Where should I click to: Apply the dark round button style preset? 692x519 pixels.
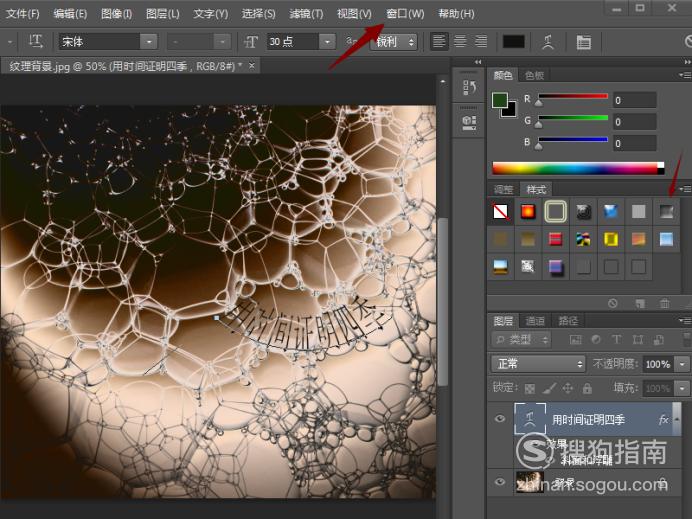583,212
